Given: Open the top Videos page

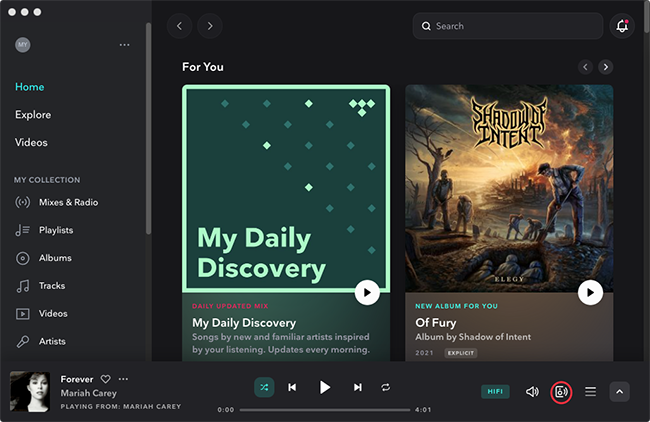Looking at the screenshot, I should (x=31, y=143).
